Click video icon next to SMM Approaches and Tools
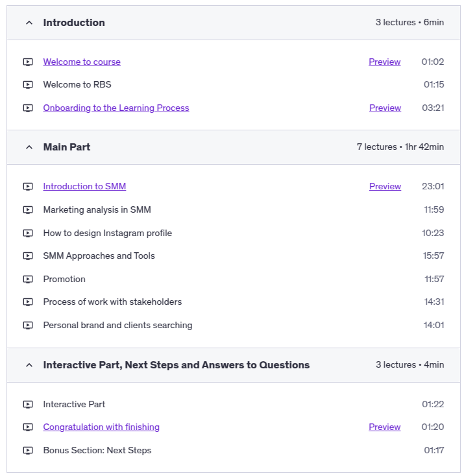Viewport: 464px width, 476px height. (x=28, y=256)
